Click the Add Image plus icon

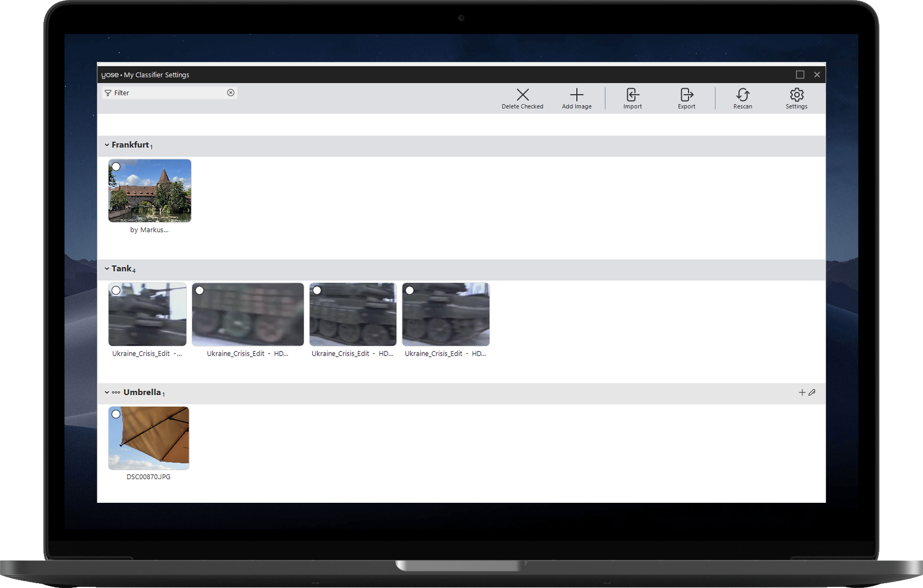576,95
